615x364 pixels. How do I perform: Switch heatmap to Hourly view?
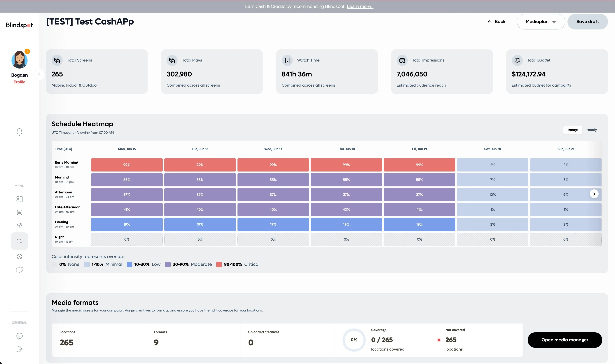(591, 130)
